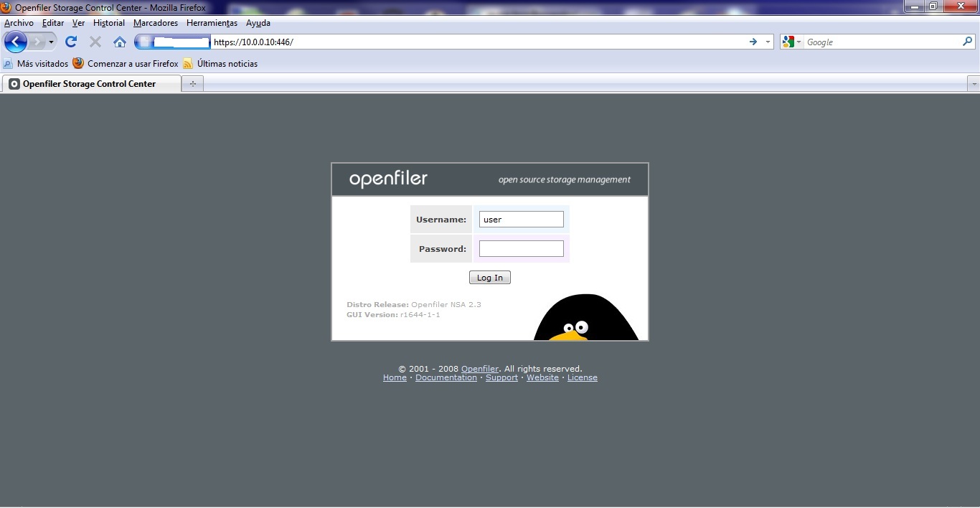Viewport: 980px width, 508px height.
Task: Open the Ayuda menu
Action: (x=258, y=23)
